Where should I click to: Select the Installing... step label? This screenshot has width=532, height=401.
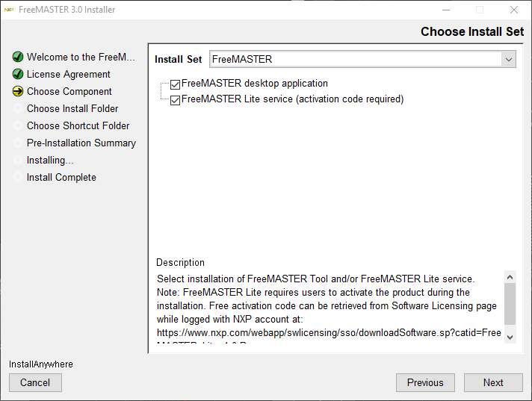click(x=50, y=160)
